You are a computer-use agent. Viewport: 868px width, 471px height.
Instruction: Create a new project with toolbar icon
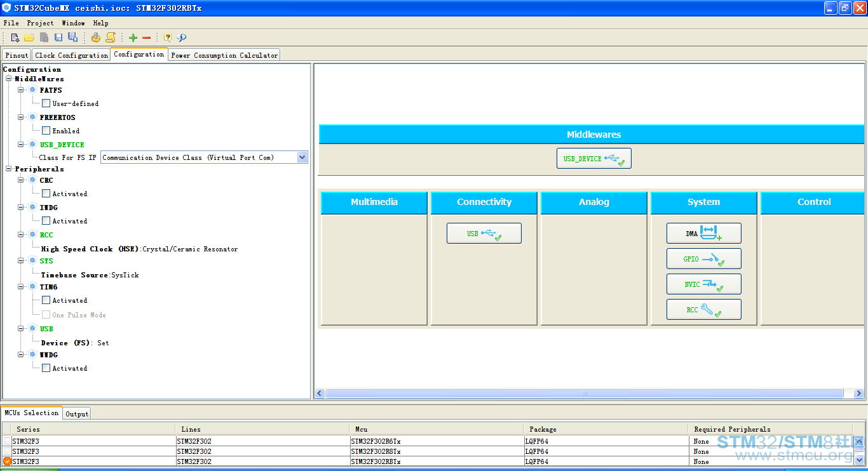tap(15, 37)
